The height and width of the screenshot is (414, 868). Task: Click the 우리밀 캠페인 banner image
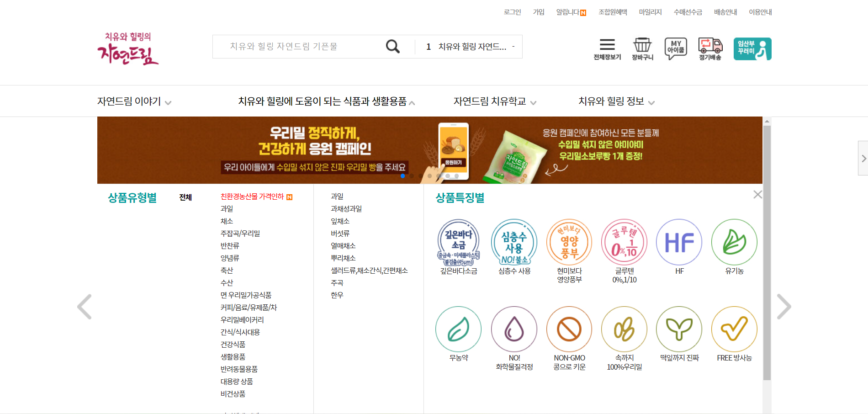(x=429, y=150)
